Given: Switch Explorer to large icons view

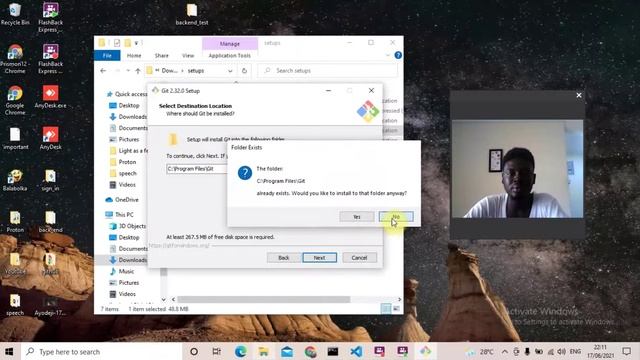Looking at the screenshot, I should point(396,309).
